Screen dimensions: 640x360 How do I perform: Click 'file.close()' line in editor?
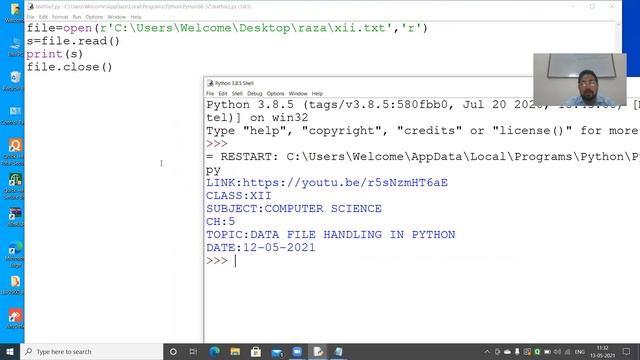coord(69,67)
